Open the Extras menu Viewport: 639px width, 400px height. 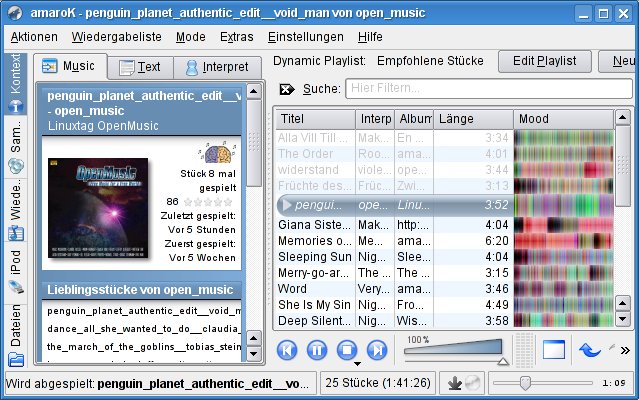(x=237, y=37)
